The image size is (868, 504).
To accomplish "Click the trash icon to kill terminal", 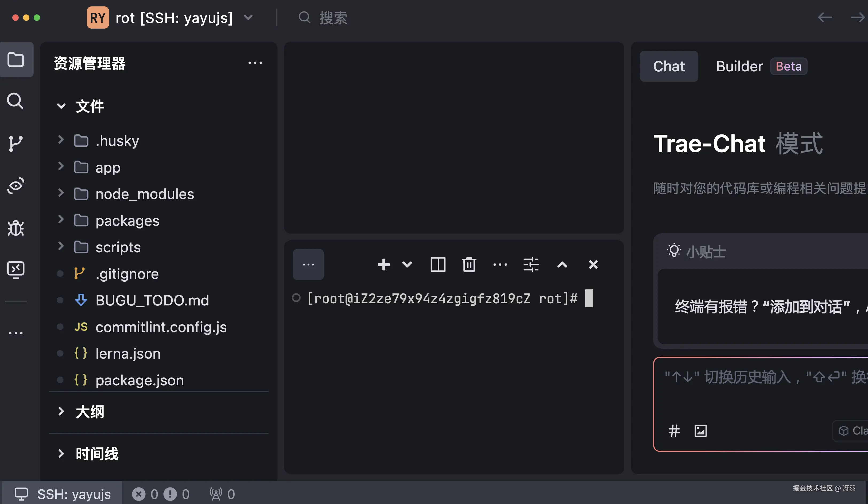I will tap(469, 265).
